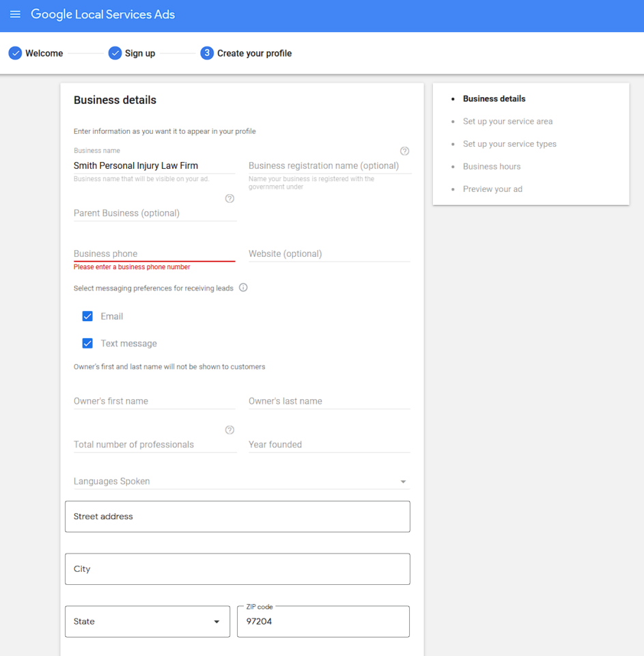
Task: Click the Owner's first name field
Action: point(154,401)
